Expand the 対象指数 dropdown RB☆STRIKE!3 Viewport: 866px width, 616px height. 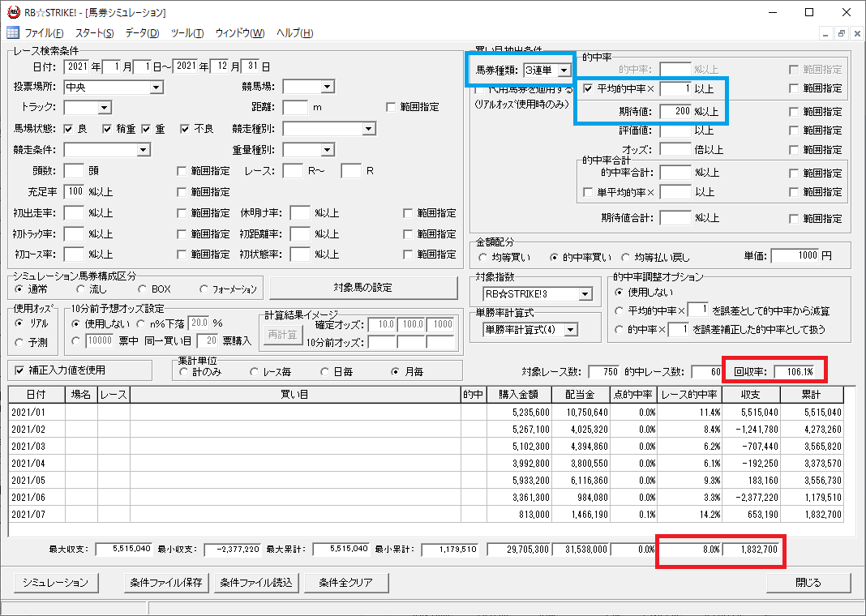(585, 294)
